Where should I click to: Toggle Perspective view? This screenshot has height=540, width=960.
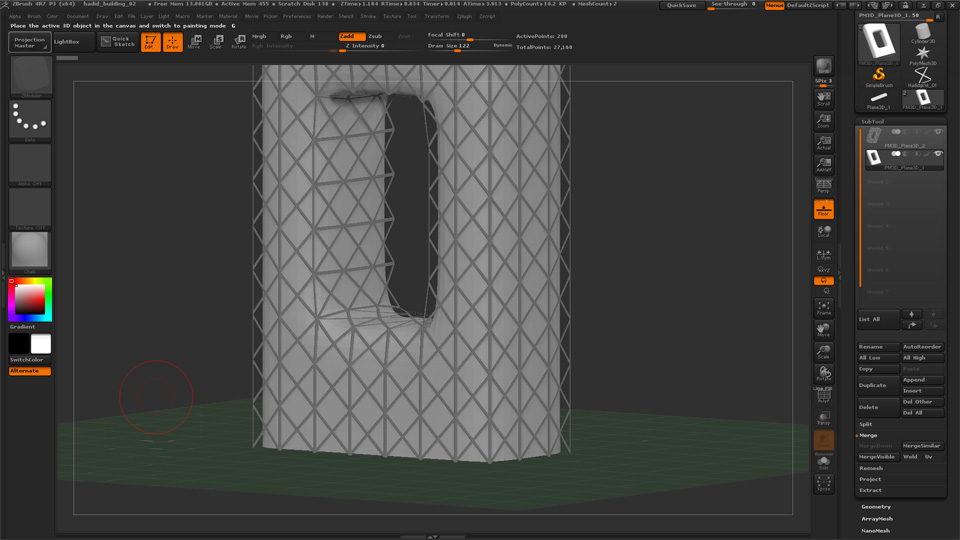823,186
